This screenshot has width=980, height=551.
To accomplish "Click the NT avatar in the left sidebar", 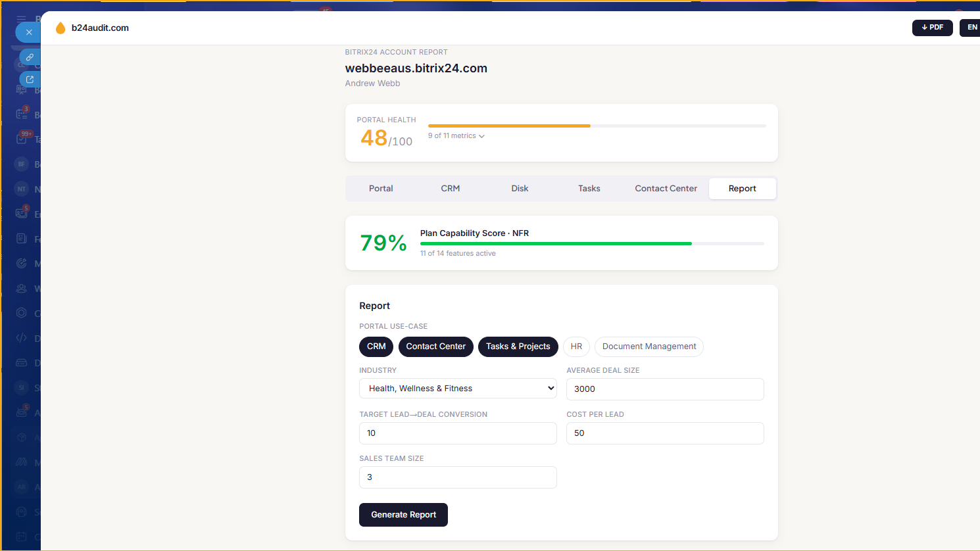I will pos(22,189).
